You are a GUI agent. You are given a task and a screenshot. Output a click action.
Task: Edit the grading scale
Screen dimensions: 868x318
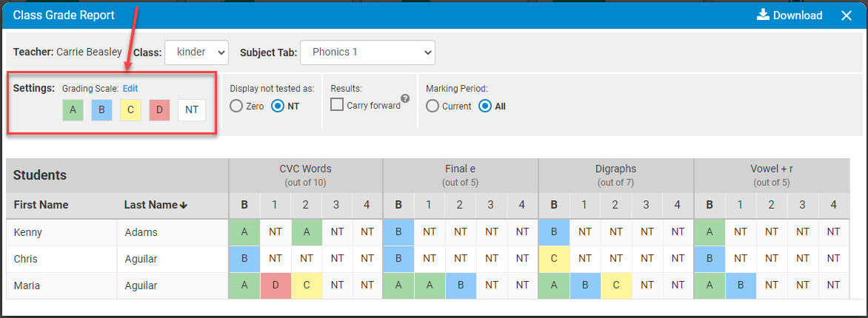130,89
